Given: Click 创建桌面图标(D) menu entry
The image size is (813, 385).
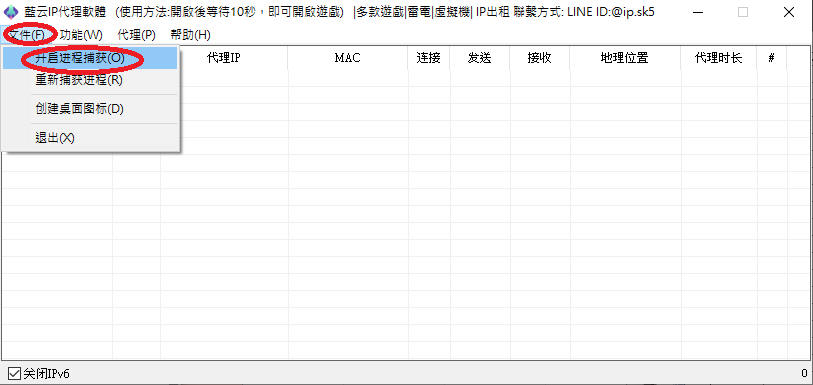Looking at the screenshot, I should tap(90, 109).
